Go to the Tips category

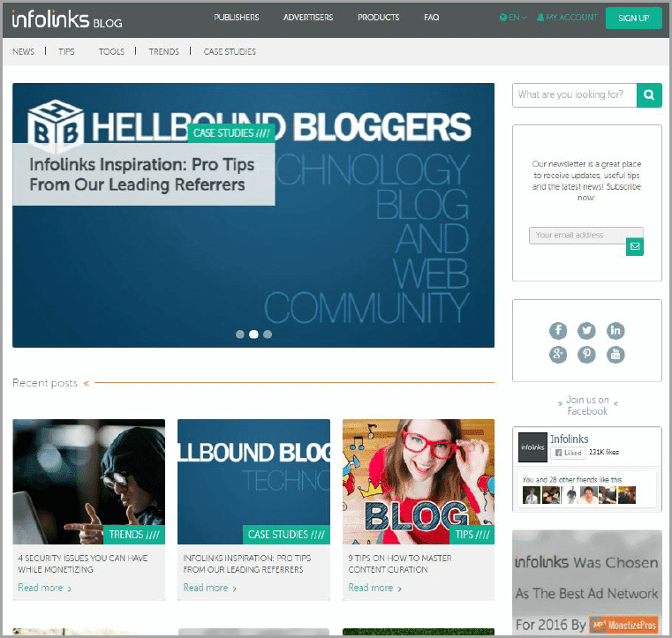coord(66,52)
